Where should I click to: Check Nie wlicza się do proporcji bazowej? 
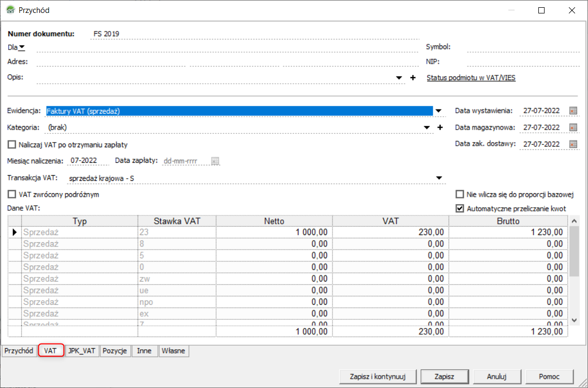(460, 194)
